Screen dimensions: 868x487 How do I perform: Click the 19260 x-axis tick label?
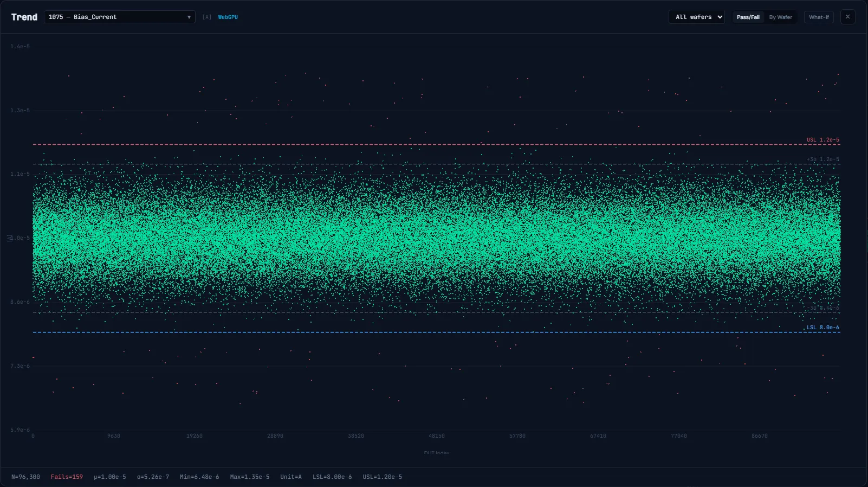(x=195, y=436)
